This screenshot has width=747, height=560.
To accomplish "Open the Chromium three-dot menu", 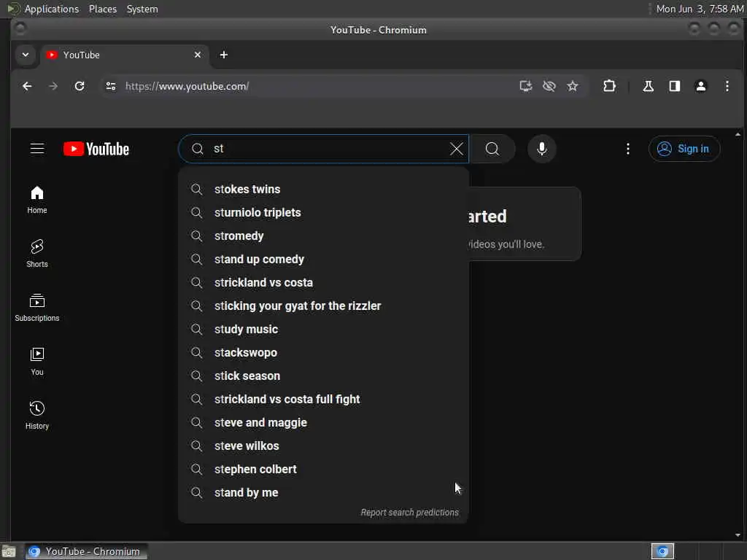I will point(727,86).
